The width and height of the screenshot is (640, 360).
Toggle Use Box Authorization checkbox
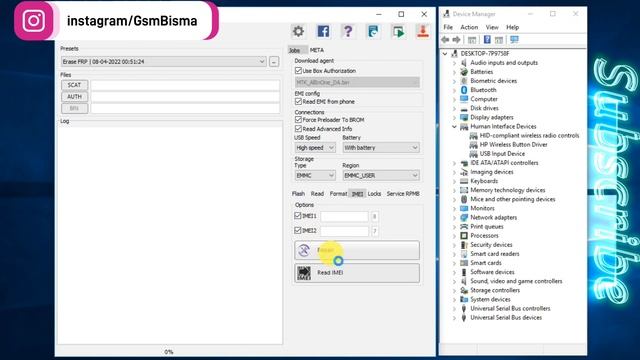(x=298, y=71)
